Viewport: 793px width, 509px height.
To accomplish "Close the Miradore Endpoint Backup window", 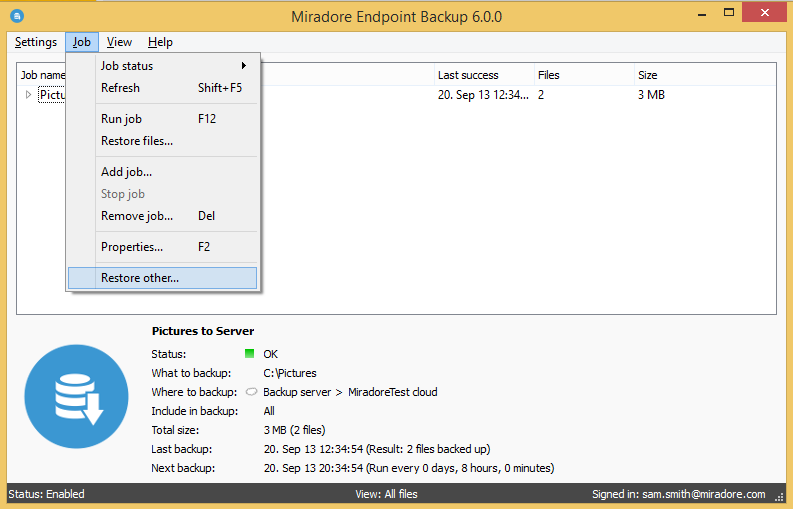I will (x=764, y=13).
